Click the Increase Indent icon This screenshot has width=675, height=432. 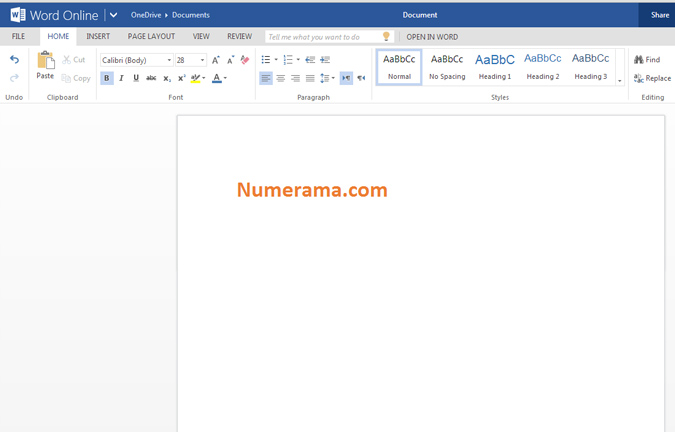325,60
